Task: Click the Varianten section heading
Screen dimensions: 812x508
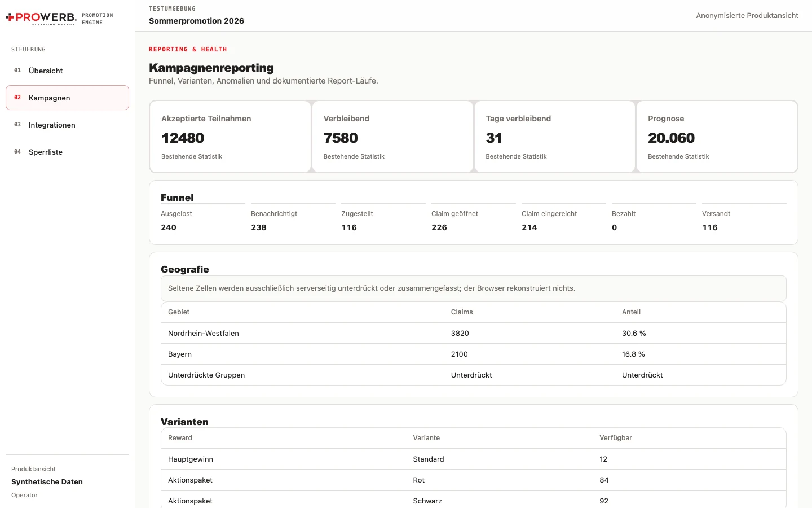Action: click(184, 422)
